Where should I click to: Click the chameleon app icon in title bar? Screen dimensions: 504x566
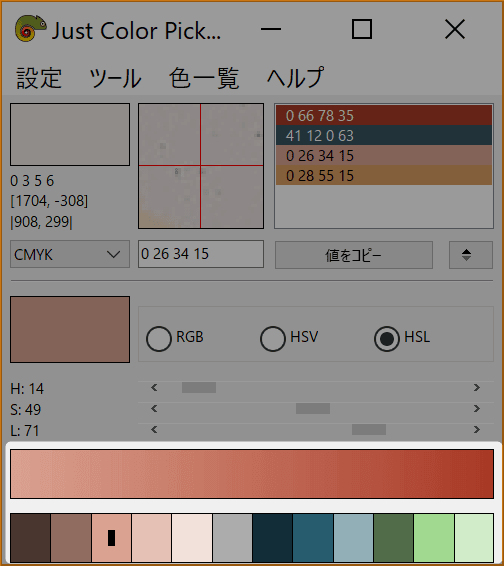point(30,29)
